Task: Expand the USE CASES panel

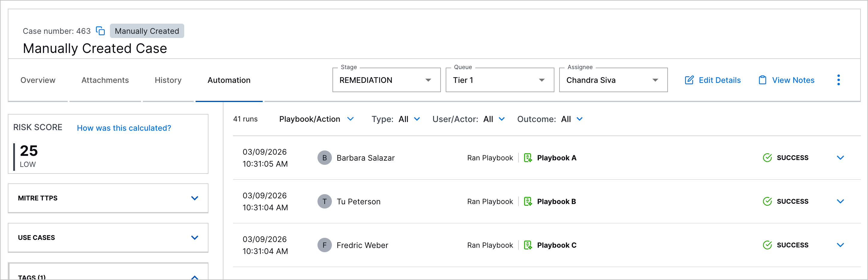Action: click(195, 238)
